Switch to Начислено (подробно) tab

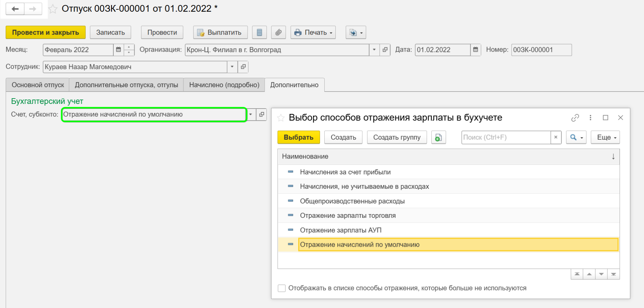click(x=224, y=85)
